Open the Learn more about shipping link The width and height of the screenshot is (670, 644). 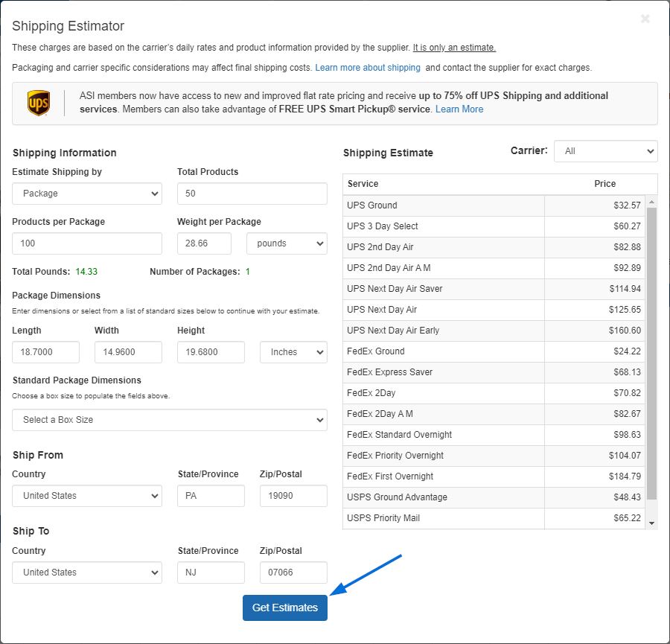(x=368, y=68)
